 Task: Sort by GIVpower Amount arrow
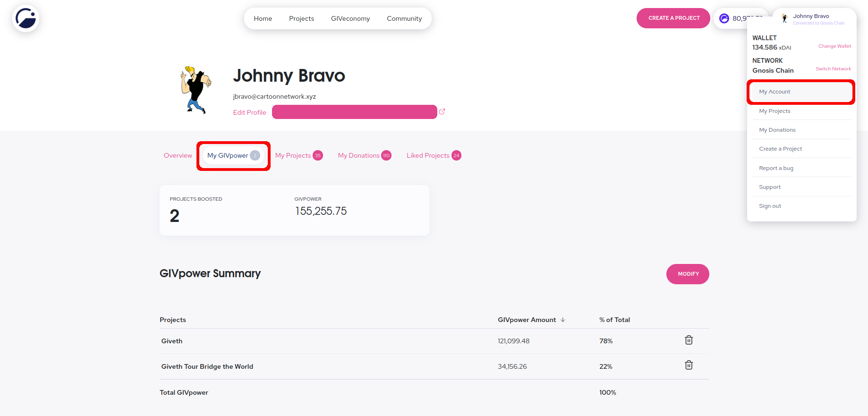563,320
